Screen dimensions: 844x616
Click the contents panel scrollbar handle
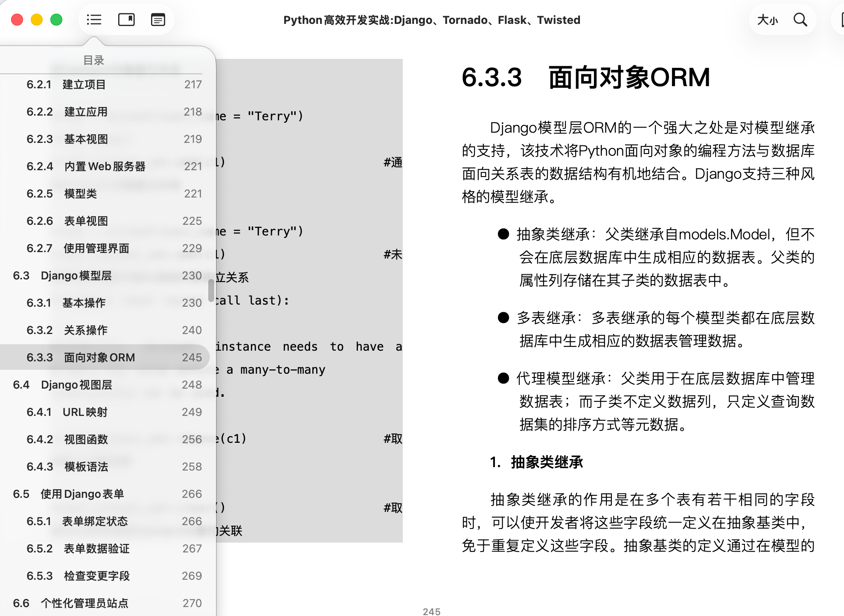click(211, 290)
